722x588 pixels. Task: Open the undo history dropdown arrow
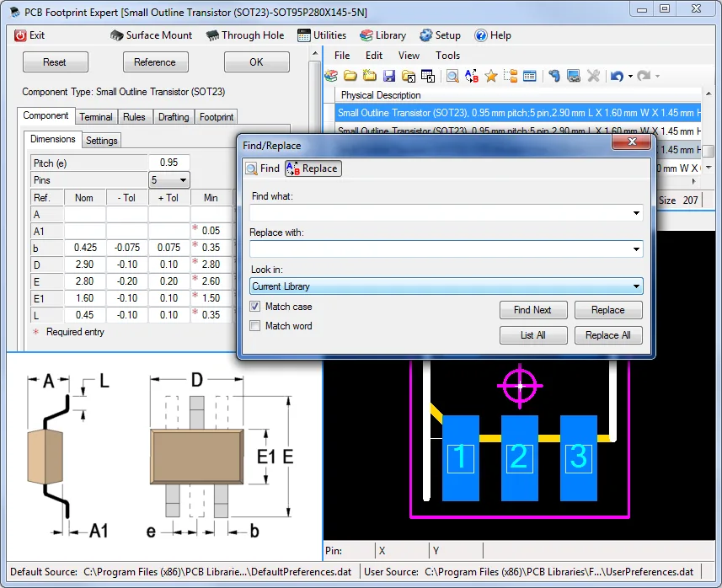click(x=630, y=77)
